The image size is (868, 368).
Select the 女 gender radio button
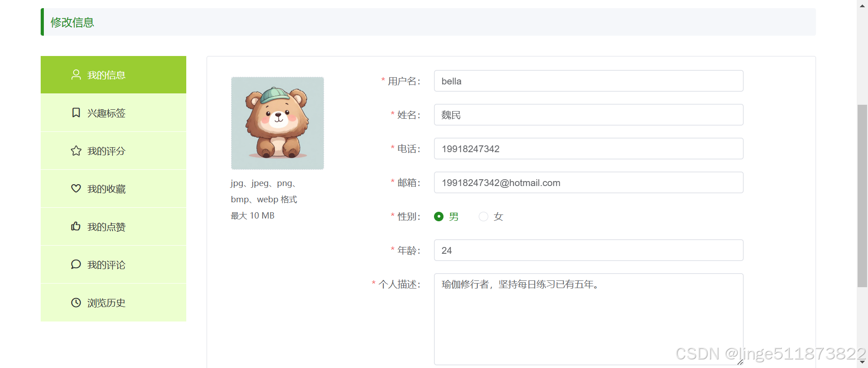tap(483, 216)
